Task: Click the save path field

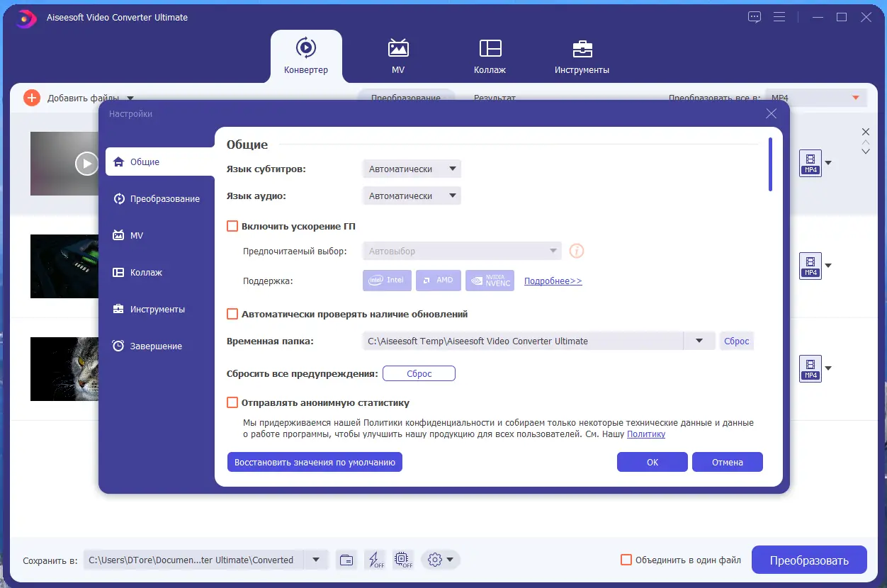Action: pos(193,560)
